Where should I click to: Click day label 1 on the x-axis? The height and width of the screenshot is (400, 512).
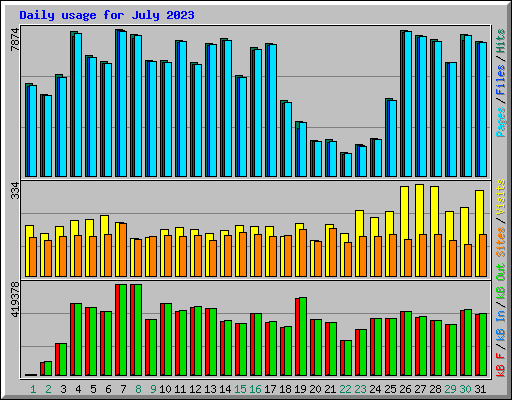pyautogui.click(x=33, y=389)
